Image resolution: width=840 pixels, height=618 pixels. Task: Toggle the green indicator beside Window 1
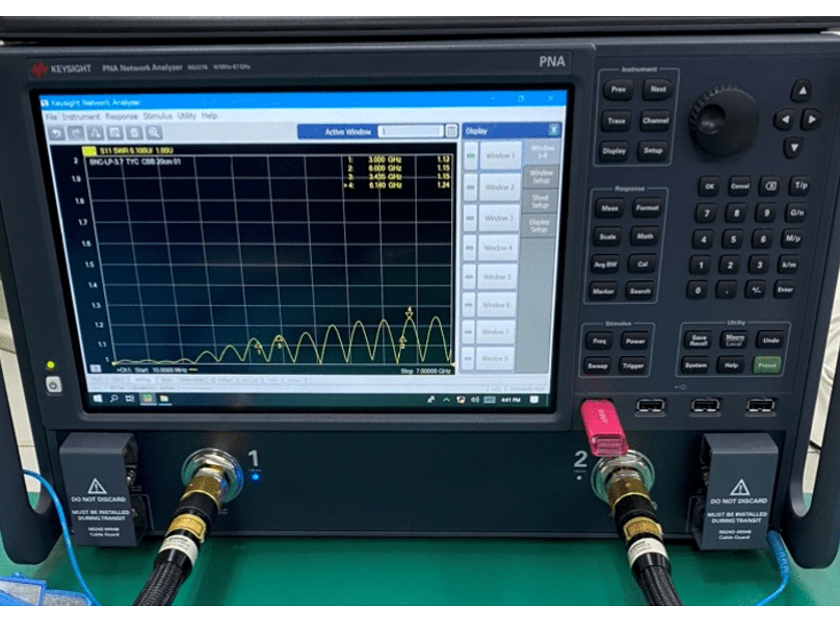pos(471,156)
